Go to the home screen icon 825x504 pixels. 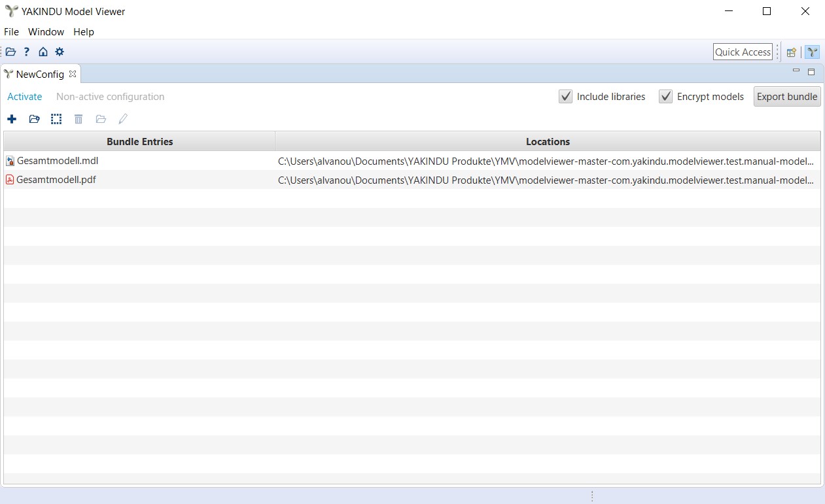43,52
